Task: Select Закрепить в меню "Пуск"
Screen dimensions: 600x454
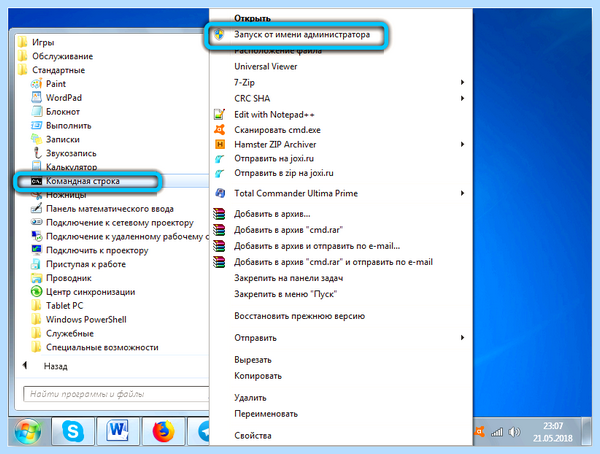Action: 285,294
